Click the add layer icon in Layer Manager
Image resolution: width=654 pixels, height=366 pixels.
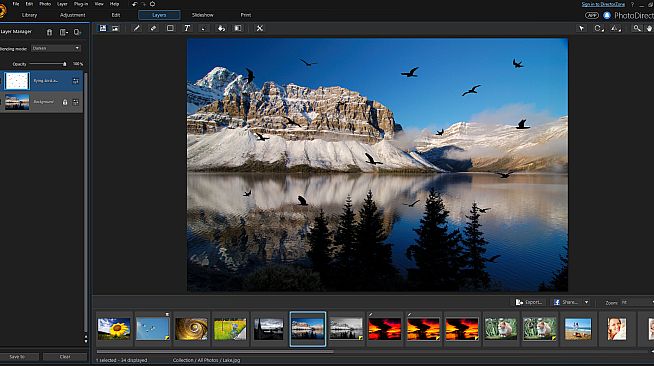coord(78,32)
